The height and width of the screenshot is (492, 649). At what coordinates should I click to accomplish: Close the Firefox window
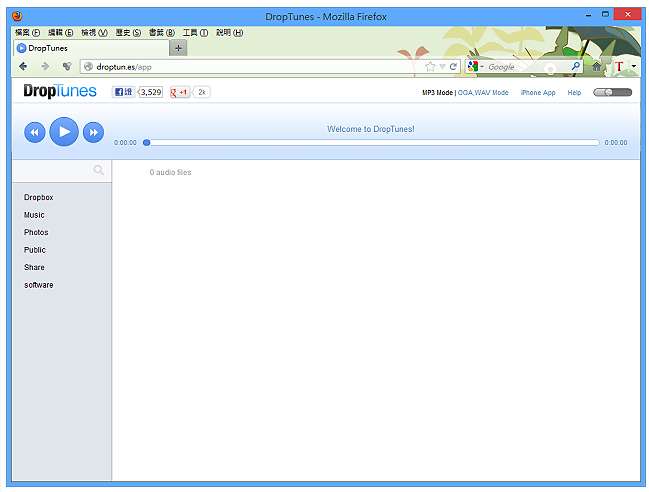(627, 14)
